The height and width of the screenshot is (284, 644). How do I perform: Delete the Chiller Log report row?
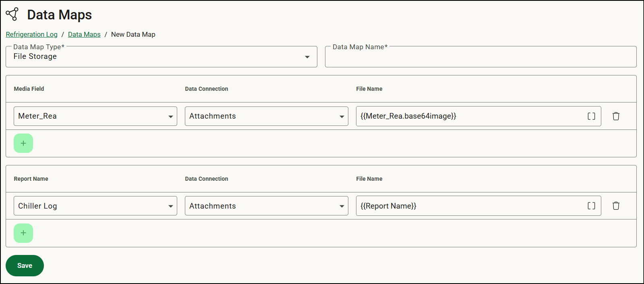pyautogui.click(x=616, y=206)
